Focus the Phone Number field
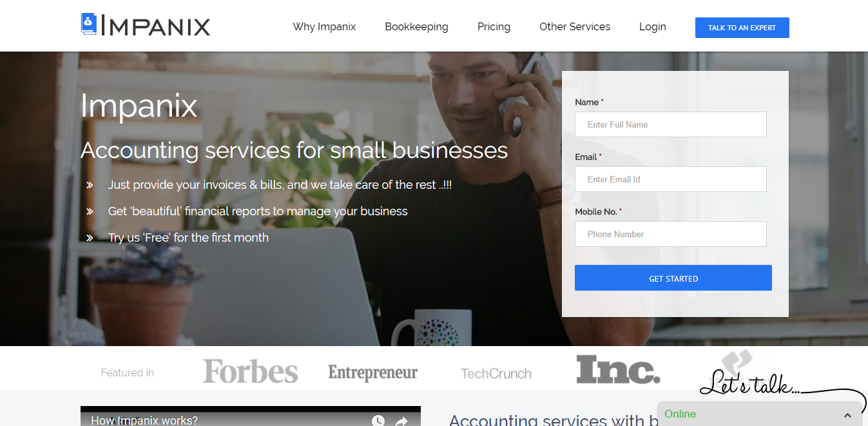Screen dimensions: 868x426 [671, 234]
